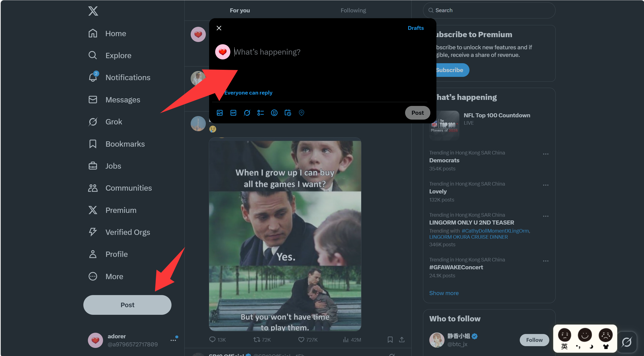Like the meme post with 727K
This screenshot has width=644, height=356.
(301, 340)
